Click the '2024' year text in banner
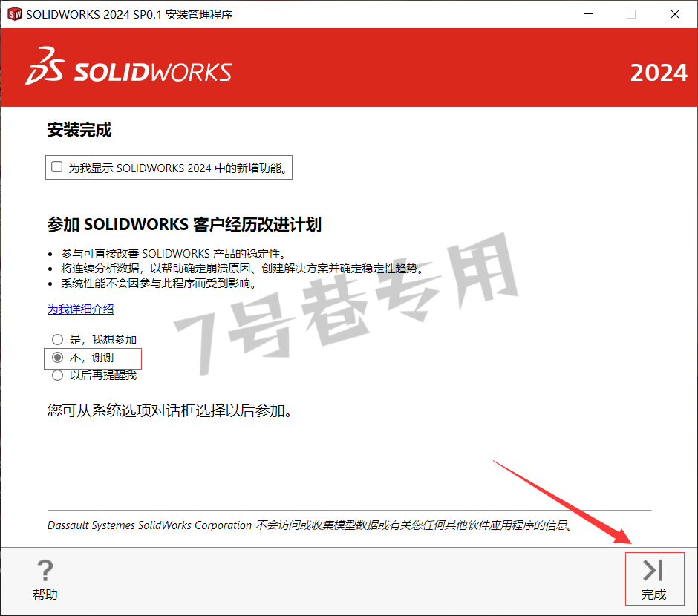Image resolution: width=698 pixels, height=616 pixels. (659, 73)
